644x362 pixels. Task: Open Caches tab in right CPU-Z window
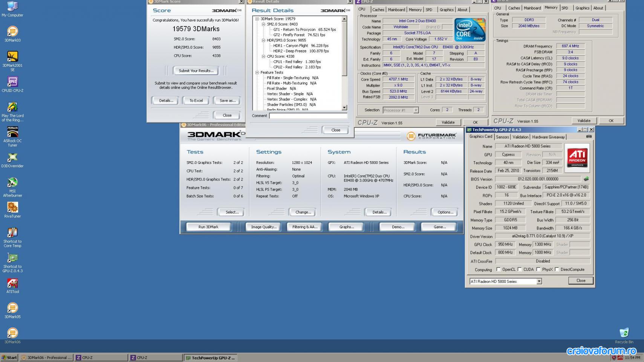coord(514,8)
